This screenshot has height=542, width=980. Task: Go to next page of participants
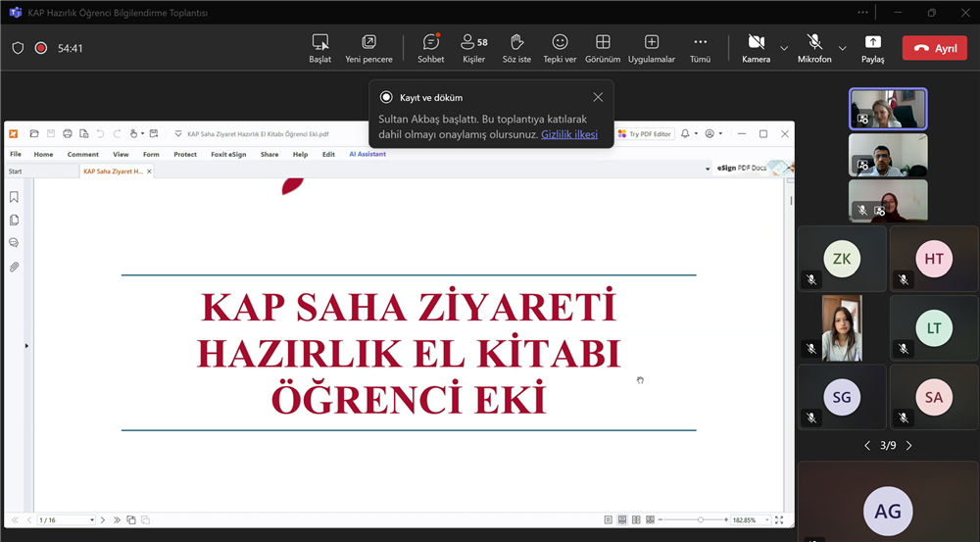[908, 446]
